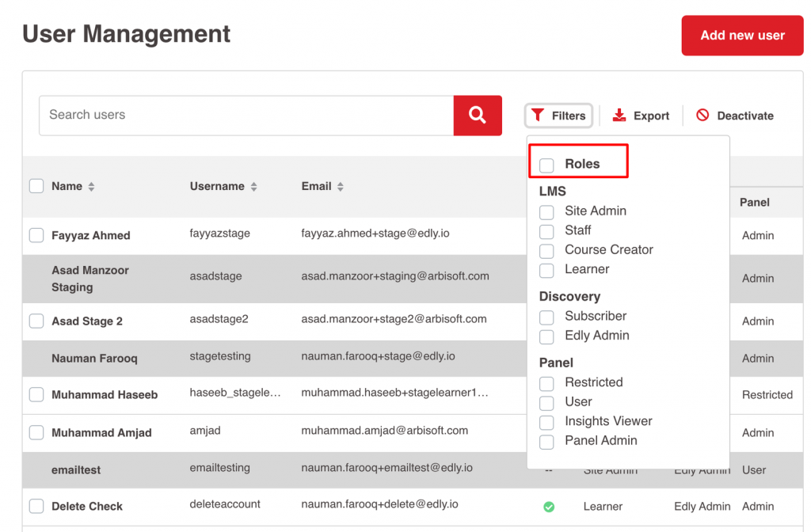Click the funnel icon on the Filters button
Image resolution: width=811 pixels, height=532 pixels.
(x=539, y=116)
